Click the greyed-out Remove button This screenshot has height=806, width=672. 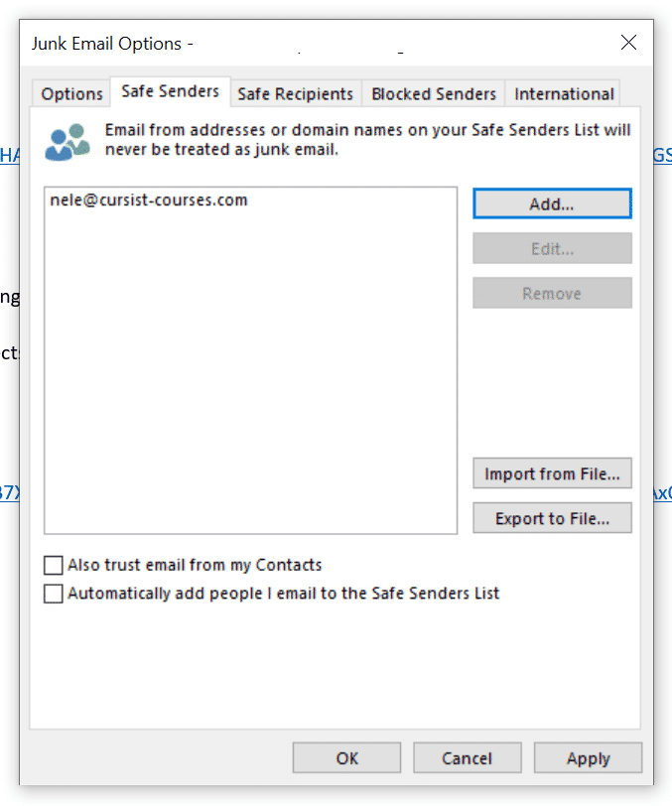click(552, 293)
